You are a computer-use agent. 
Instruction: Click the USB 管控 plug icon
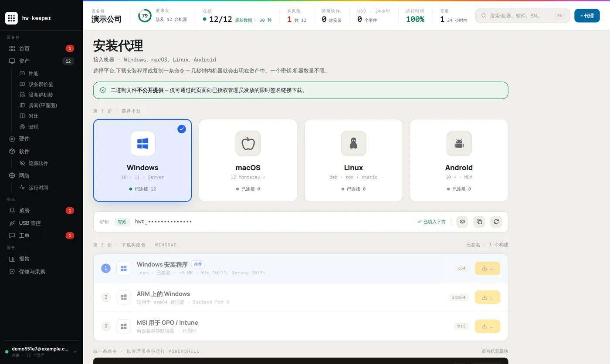[12, 223]
